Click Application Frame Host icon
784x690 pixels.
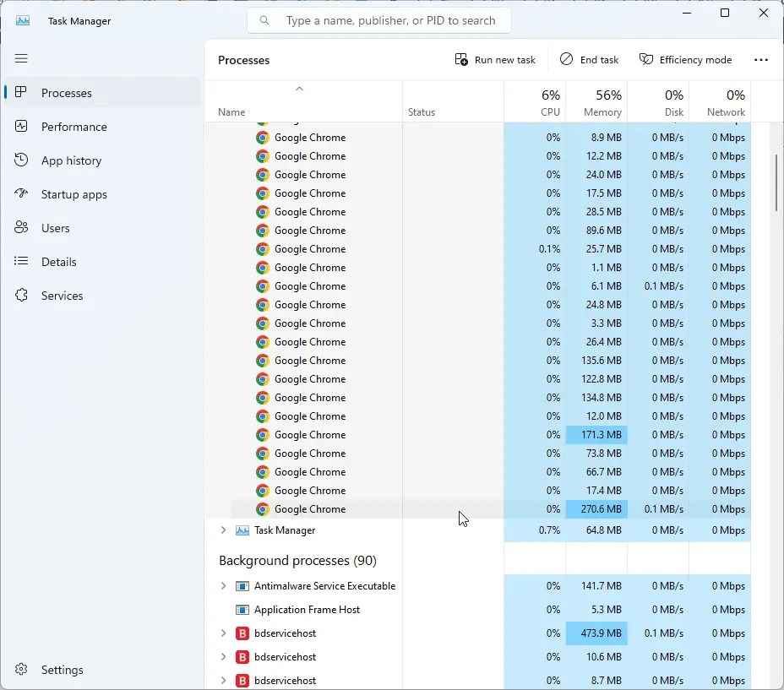(x=242, y=610)
